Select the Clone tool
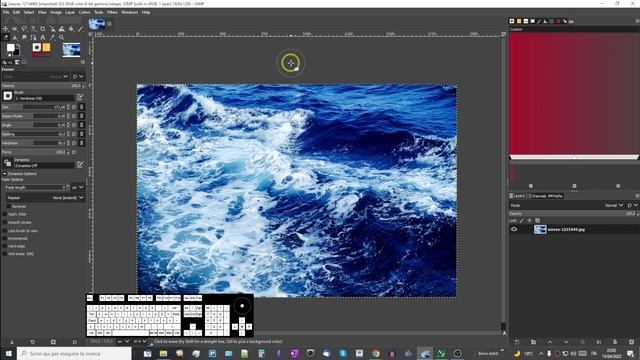The width and height of the screenshot is (640, 360). (x=15, y=38)
